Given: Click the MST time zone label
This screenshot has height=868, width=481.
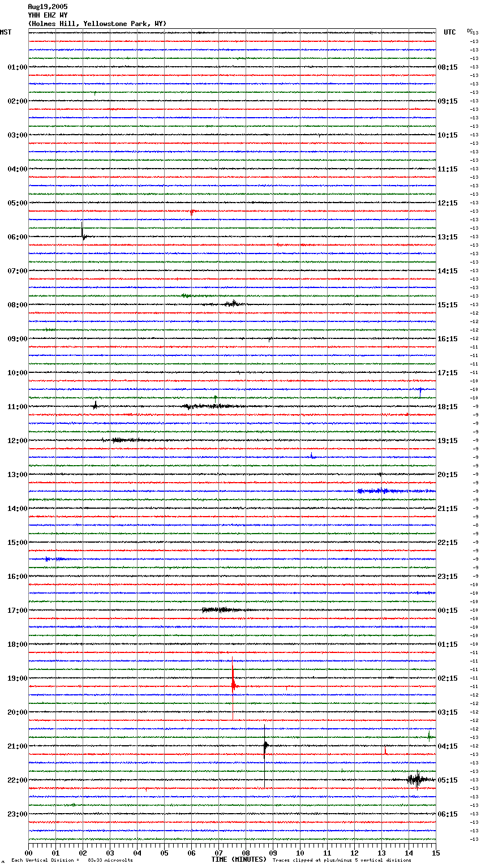Looking at the screenshot, I should coord(6,32).
